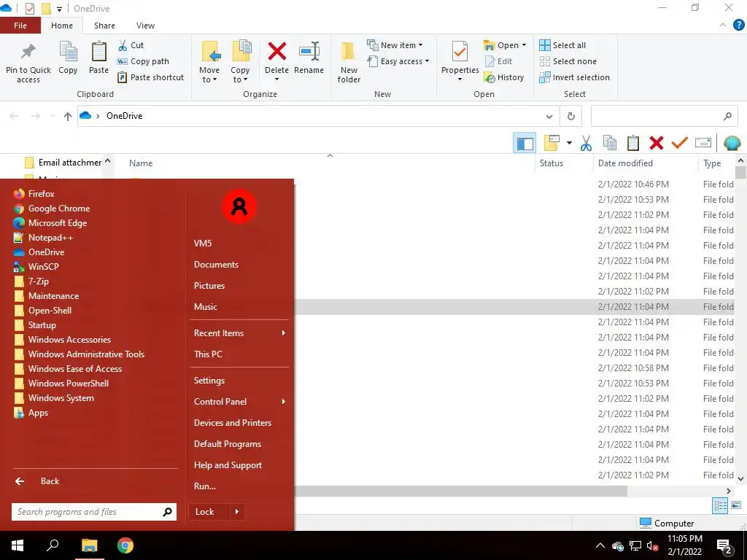Click the Search programs and files box
747x560 pixels.
coord(94,512)
